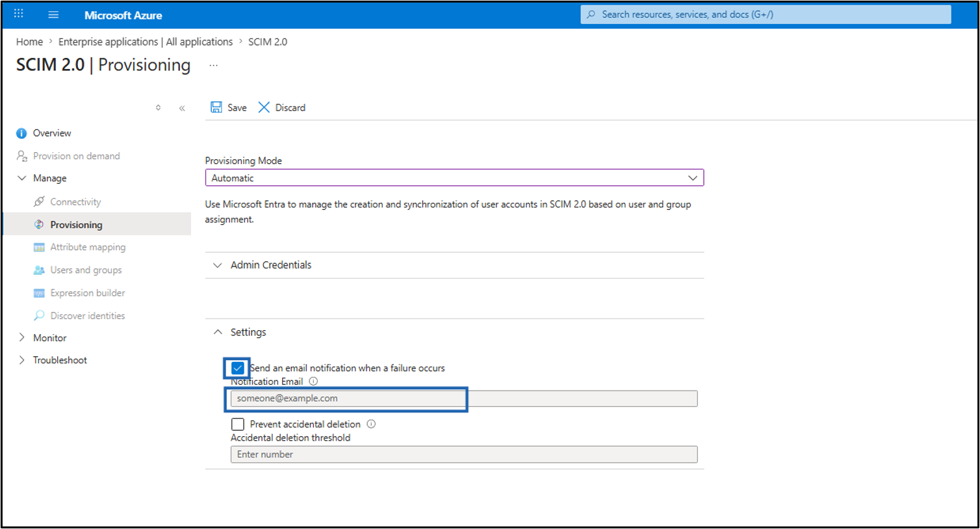The image size is (980, 529).
Task: Click the Provisioning sync icon
Action: (39, 224)
